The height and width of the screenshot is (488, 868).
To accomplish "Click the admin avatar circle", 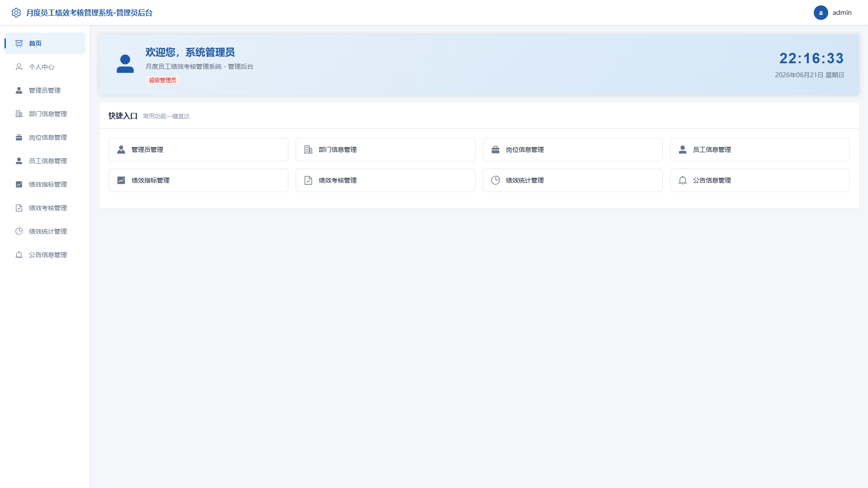I will click(x=821, y=13).
